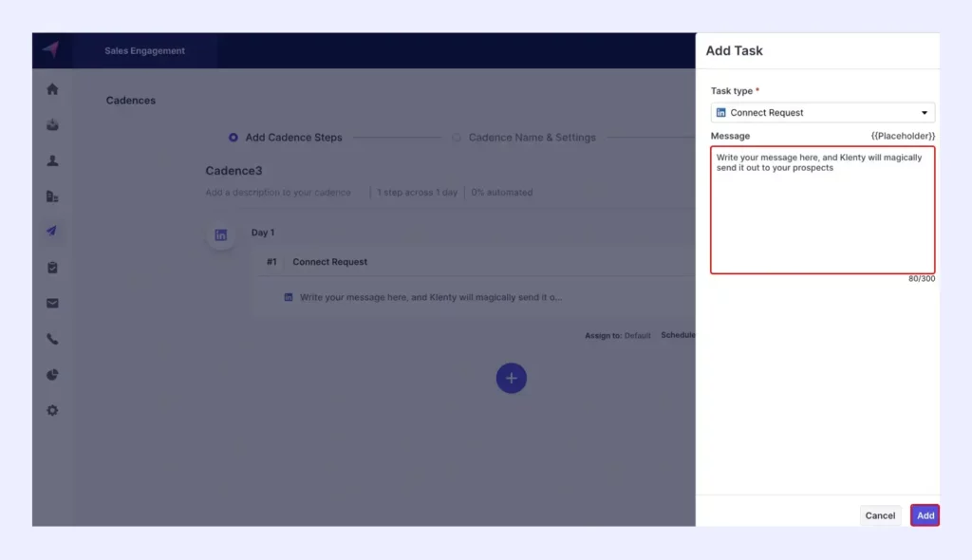
Task: Open the Tasks clipboard icon
Action: coord(53,268)
